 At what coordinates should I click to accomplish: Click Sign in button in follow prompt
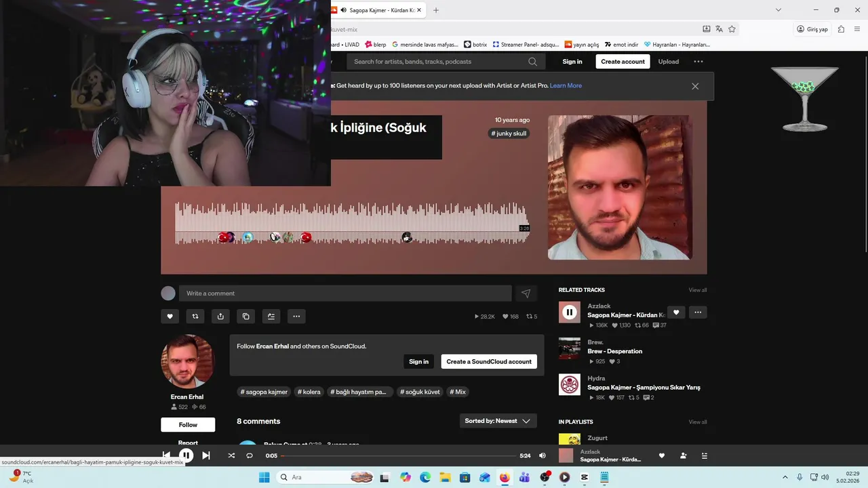click(x=419, y=362)
